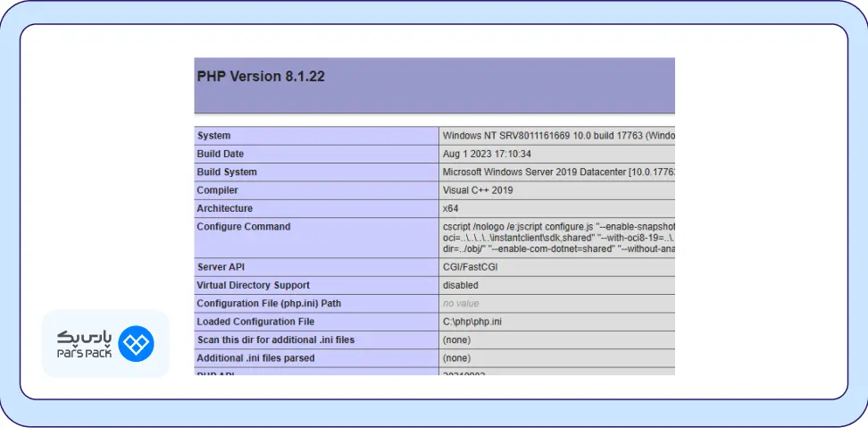Select the Build Date label cell

coord(220,154)
